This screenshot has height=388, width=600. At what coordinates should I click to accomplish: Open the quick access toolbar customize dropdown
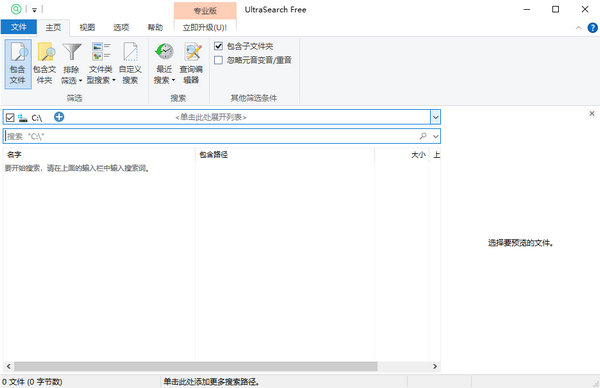[34, 10]
